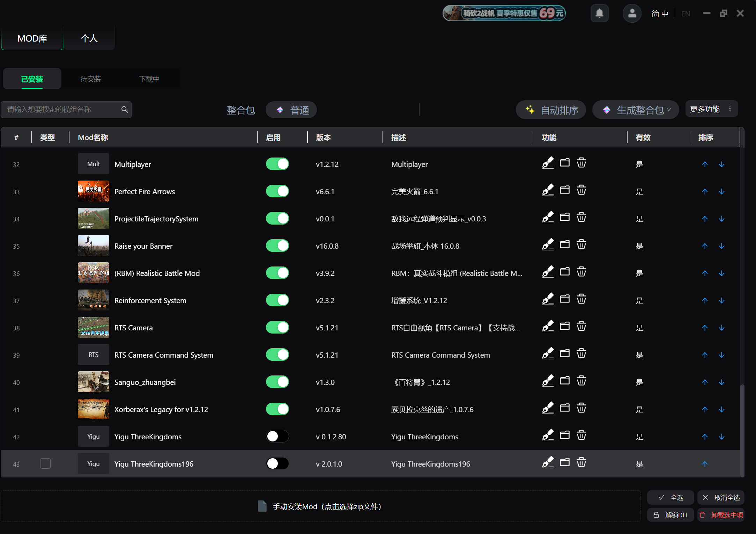This screenshot has width=756, height=534.
Task: Delete the Yigu ThreeKingdoms196 mod
Action: click(581, 462)
